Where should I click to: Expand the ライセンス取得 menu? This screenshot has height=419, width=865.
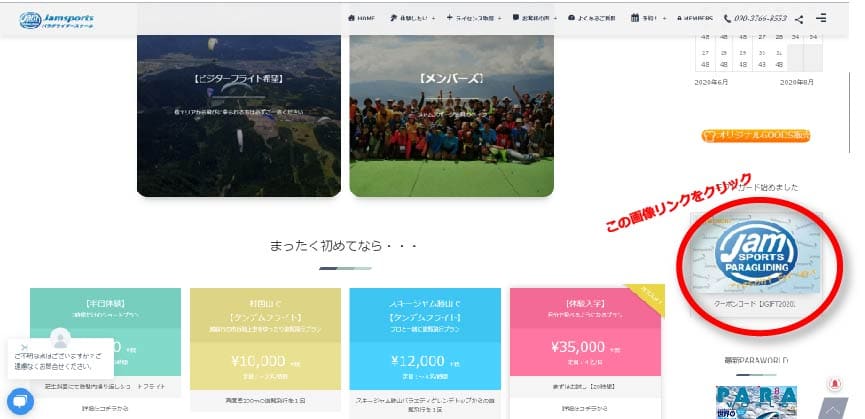(x=473, y=18)
